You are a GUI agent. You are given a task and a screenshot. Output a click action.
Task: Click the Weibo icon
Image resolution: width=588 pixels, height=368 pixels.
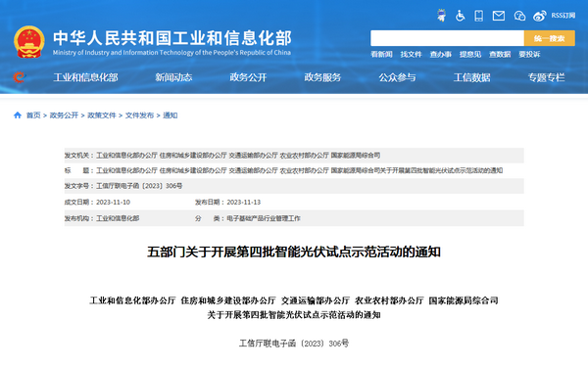(x=540, y=16)
